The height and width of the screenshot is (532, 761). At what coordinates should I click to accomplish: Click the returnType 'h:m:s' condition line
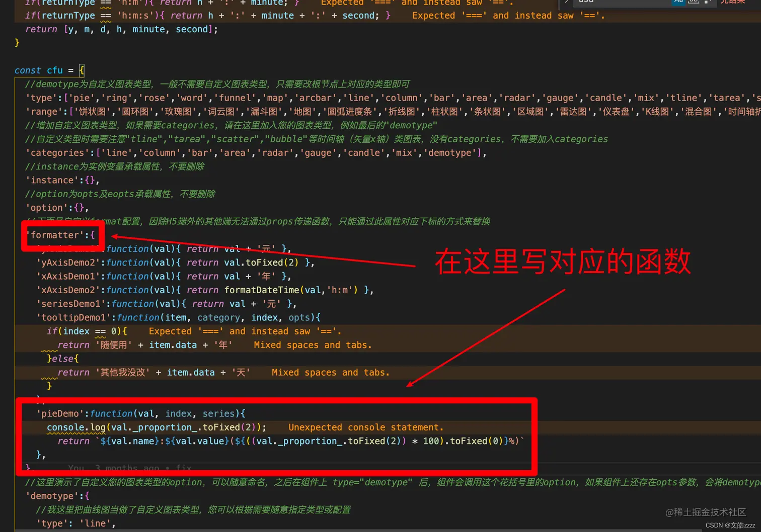tap(207, 15)
